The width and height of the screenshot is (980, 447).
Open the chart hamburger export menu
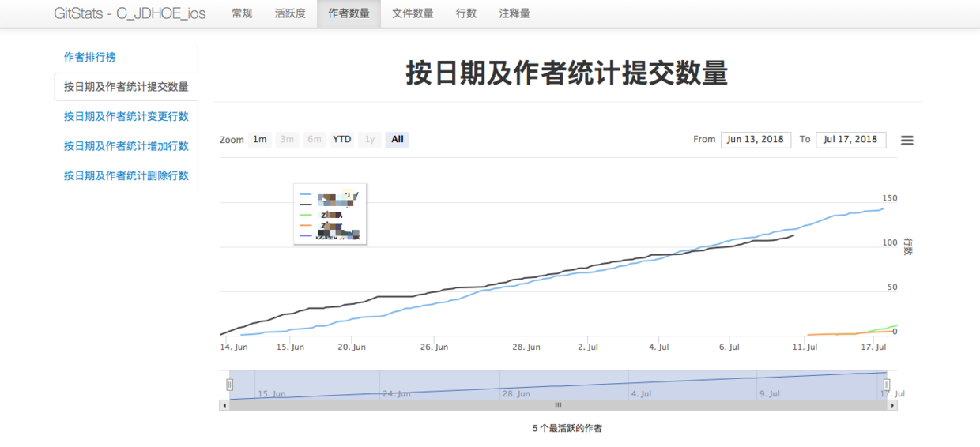click(x=907, y=140)
